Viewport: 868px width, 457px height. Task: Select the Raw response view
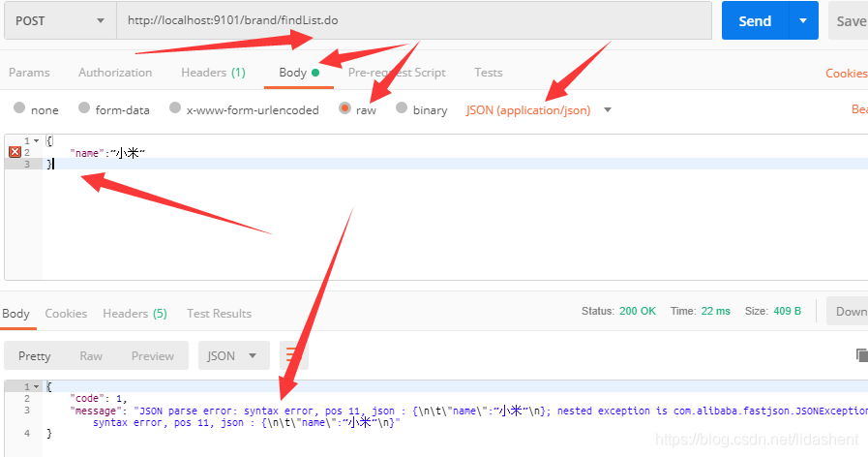click(91, 355)
